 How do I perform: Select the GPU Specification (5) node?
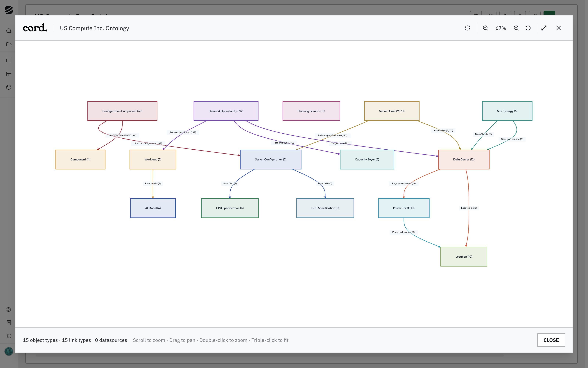pos(325,208)
